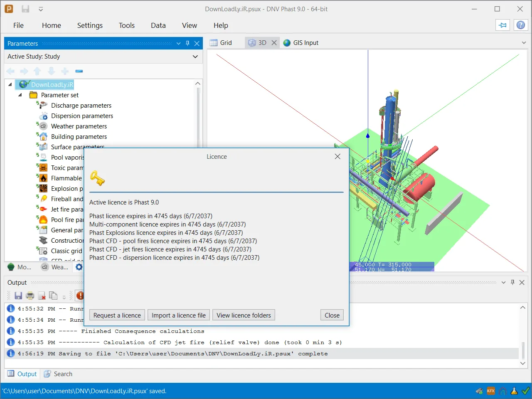Click the clear output icon with red X
Image resolution: width=532 pixels, height=399 pixels.
pos(42,296)
